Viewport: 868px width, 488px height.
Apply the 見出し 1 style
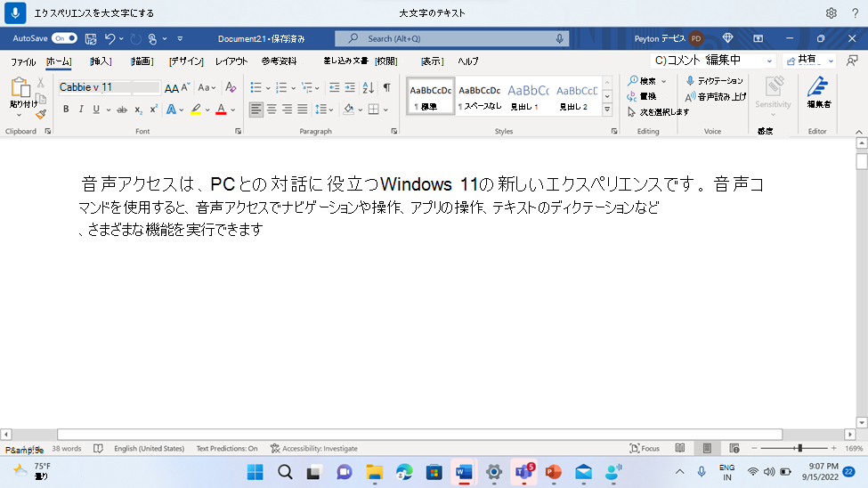(x=528, y=96)
